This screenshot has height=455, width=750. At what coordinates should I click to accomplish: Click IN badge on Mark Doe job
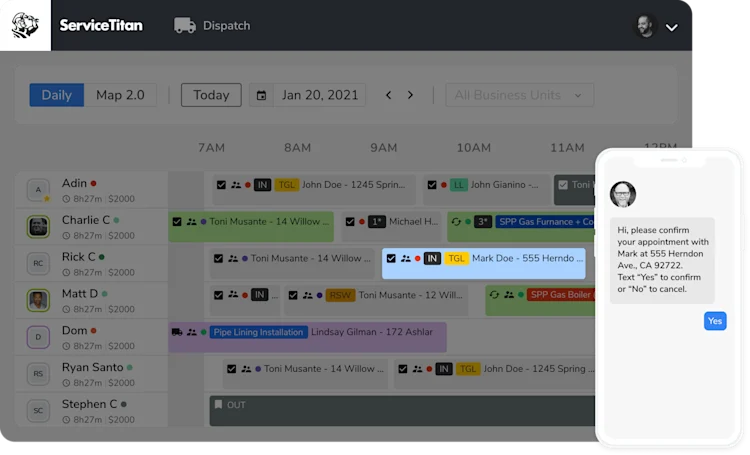[x=432, y=258]
